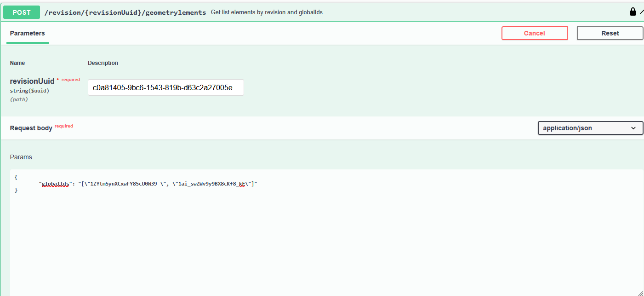Click into the revisionUuid input field
Image resolution: width=644 pixels, height=296 pixels.
[x=165, y=87]
